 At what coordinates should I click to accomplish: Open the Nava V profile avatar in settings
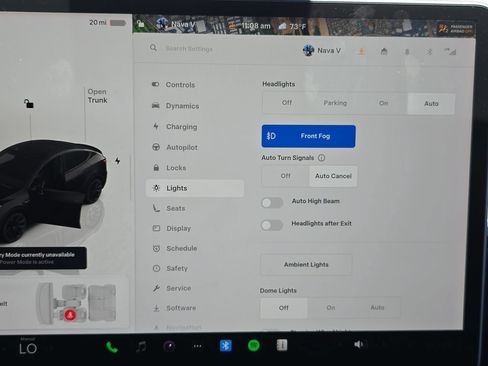click(x=308, y=50)
